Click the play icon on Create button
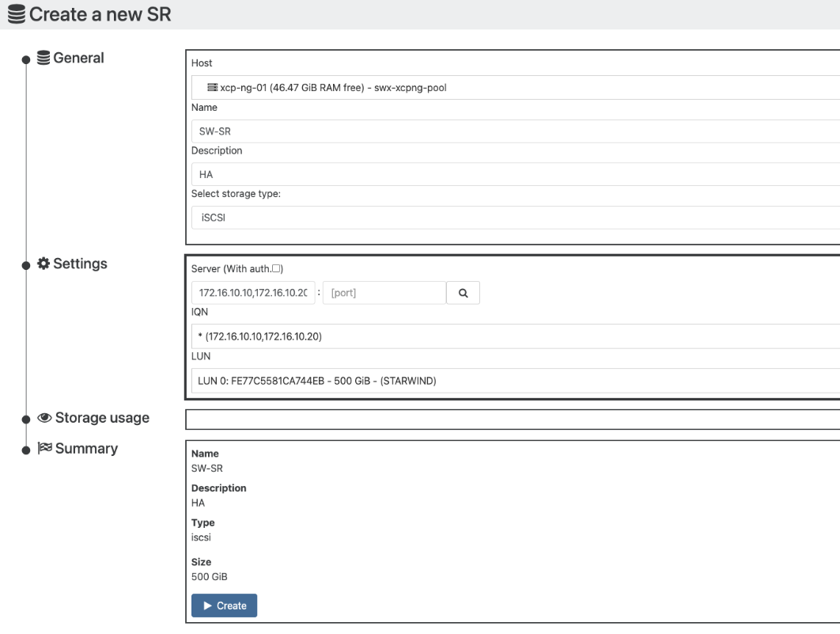 208,606
